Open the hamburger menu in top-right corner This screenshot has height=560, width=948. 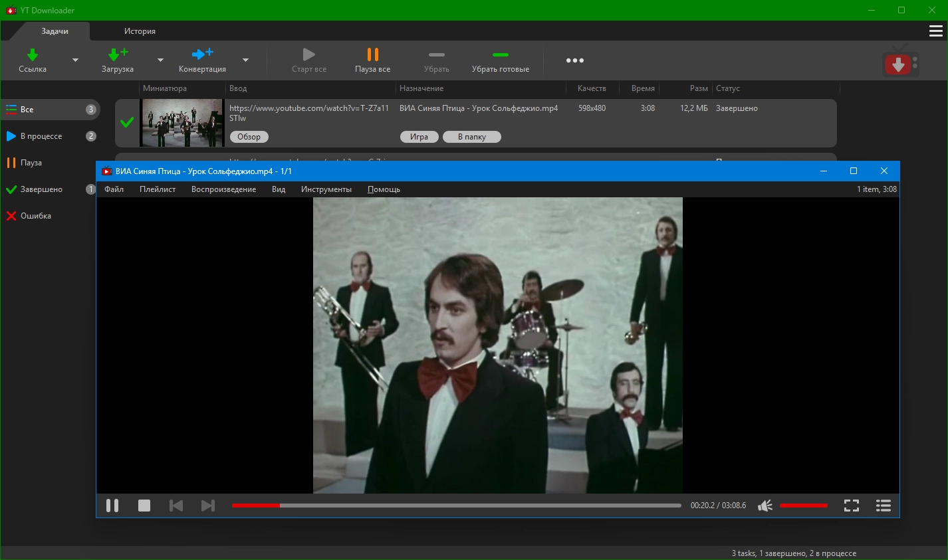pyautogui.click(x=935, y=31)
